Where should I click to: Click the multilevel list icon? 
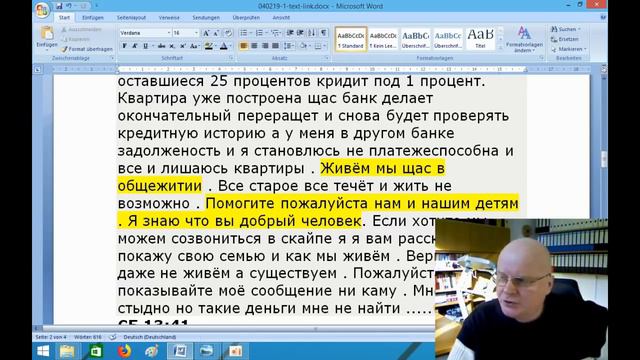275,33
